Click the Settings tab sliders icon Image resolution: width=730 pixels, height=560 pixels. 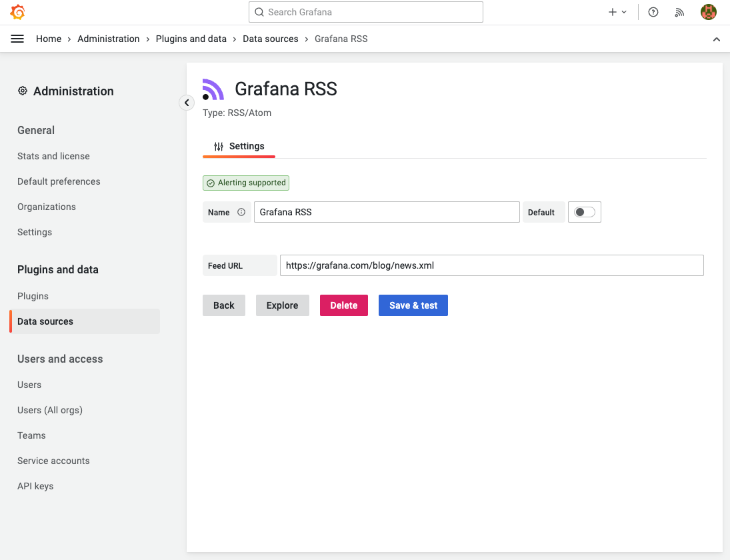coord(219,147)
